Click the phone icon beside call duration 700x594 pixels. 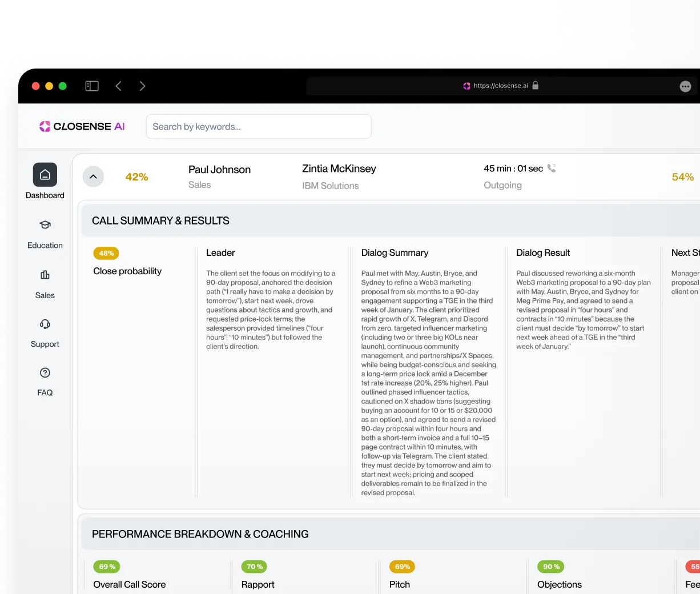point(552,168)
